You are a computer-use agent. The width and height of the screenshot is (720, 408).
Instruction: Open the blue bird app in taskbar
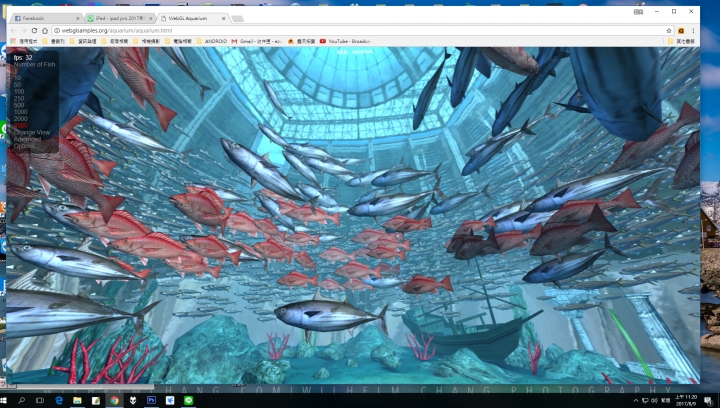[x=169, y=400]
